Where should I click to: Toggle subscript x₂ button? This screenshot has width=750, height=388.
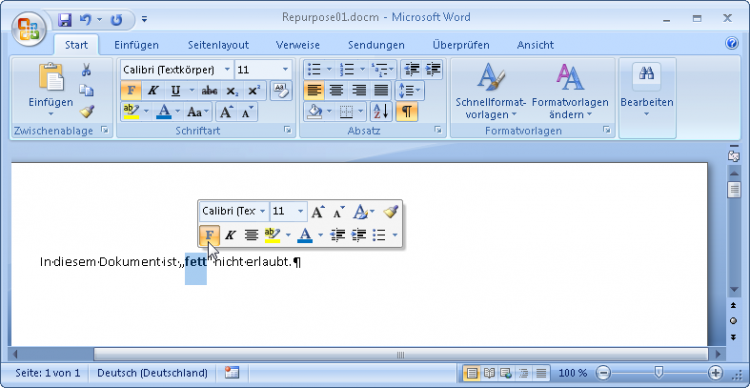[x=232, y=91]
